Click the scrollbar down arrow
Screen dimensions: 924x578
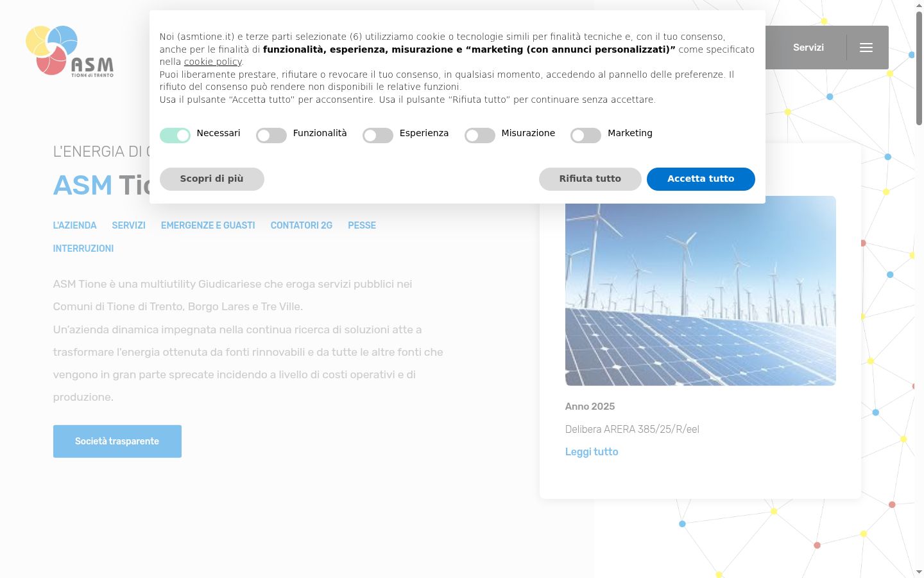(919, 572)
